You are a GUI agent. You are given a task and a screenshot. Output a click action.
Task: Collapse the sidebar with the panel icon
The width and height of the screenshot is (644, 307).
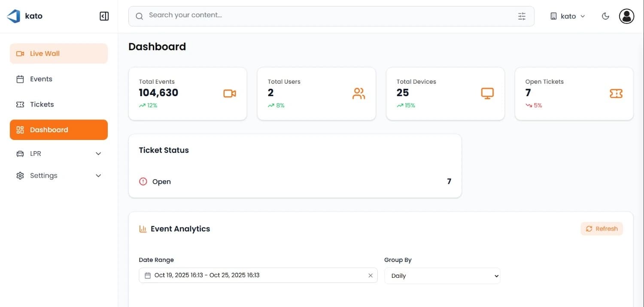[104, 16]
